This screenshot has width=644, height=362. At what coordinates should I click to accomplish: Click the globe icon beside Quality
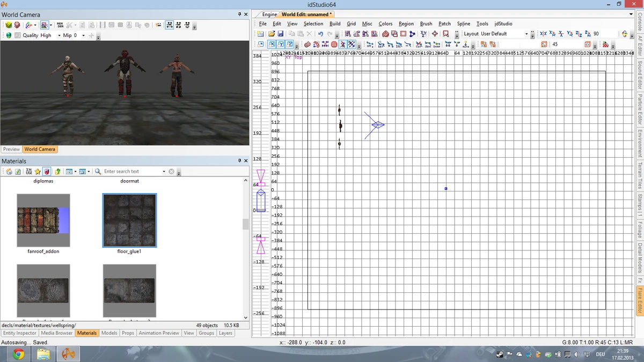[9, 35]
